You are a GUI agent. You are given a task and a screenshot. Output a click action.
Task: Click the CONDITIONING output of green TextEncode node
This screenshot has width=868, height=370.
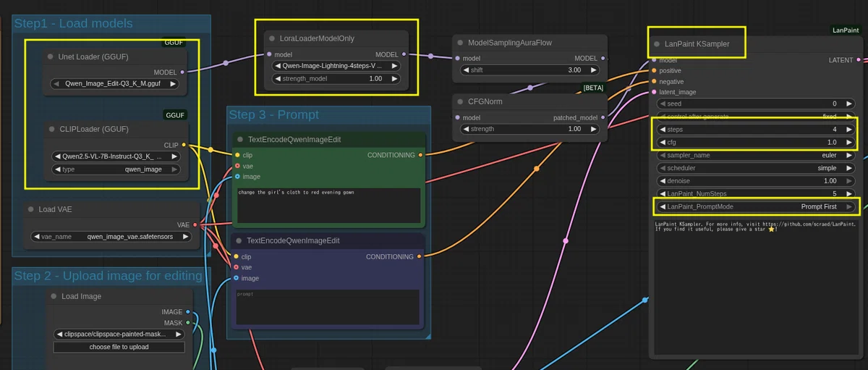coord(421,155)
